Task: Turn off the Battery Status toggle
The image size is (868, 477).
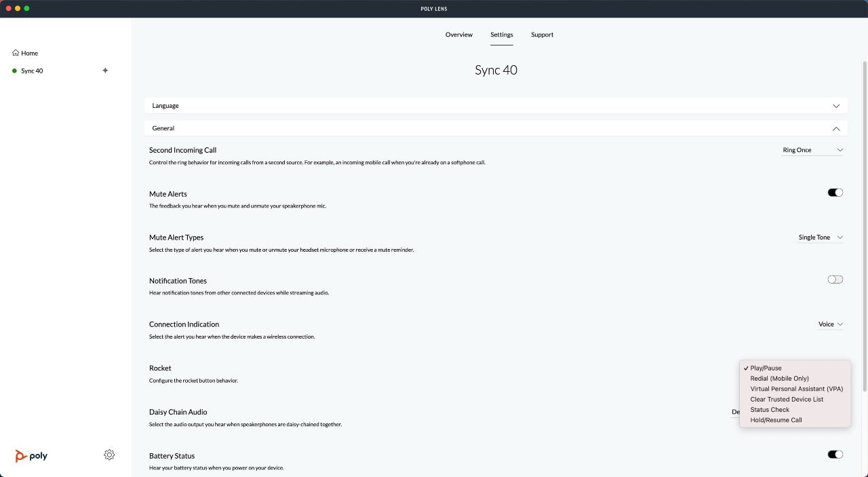Action: coord(835,455)
